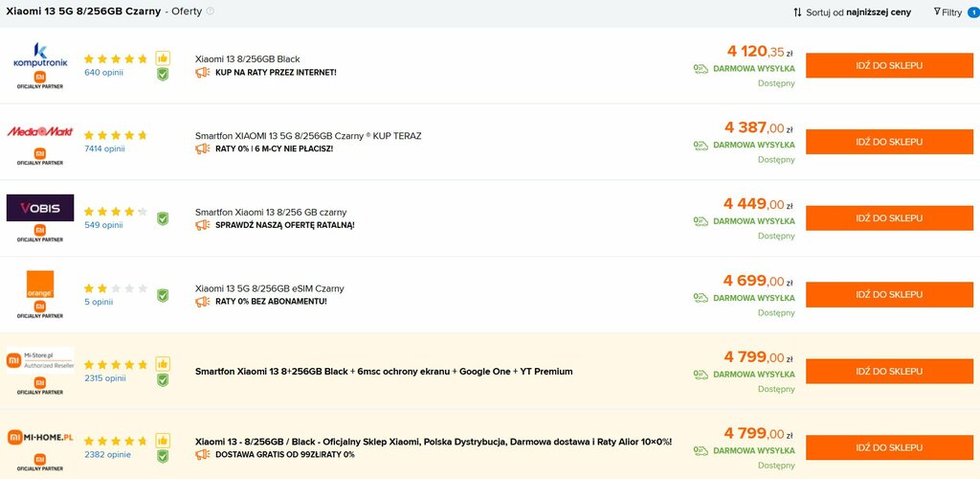Click the page title Xiaomi 13 5G 8/256GB Czarny
Image resolution: width=980 pixels, height=479 pixels.
(x=84, y=11)
